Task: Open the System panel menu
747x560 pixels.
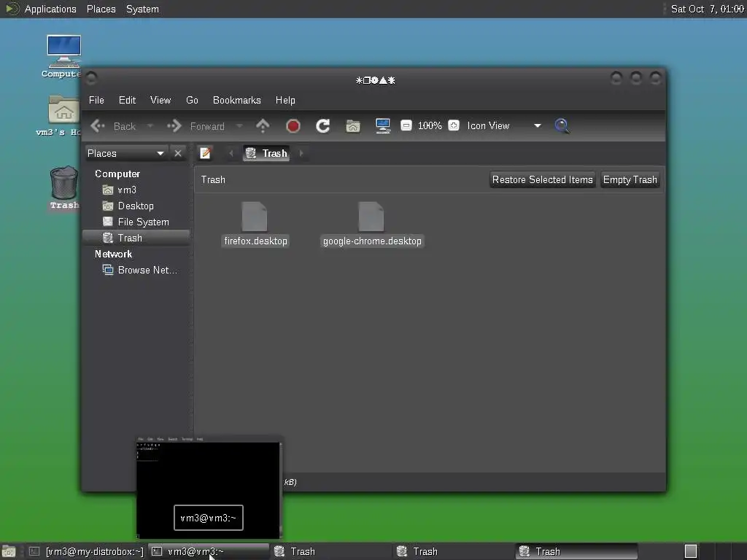Action: (142, 9)
